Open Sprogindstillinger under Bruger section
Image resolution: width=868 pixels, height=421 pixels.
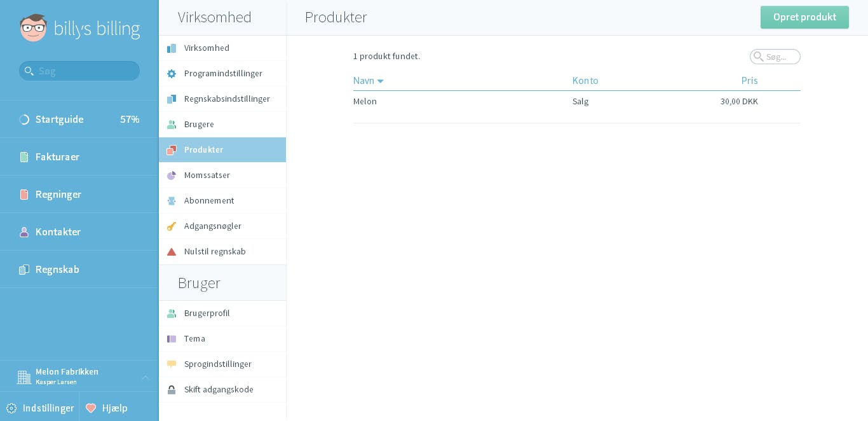(222, 364)
